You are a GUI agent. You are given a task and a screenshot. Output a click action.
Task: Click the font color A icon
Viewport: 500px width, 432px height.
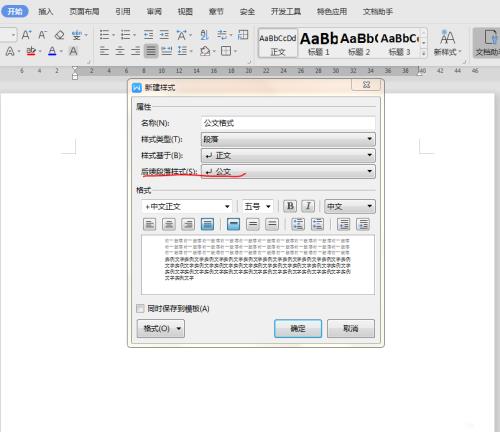(52, 51)
